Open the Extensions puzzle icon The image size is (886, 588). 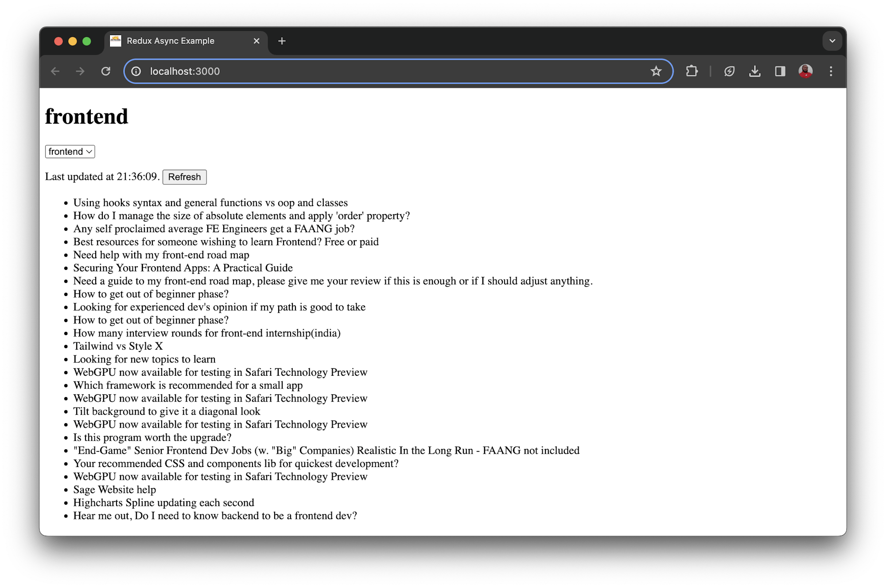[692, 71]
